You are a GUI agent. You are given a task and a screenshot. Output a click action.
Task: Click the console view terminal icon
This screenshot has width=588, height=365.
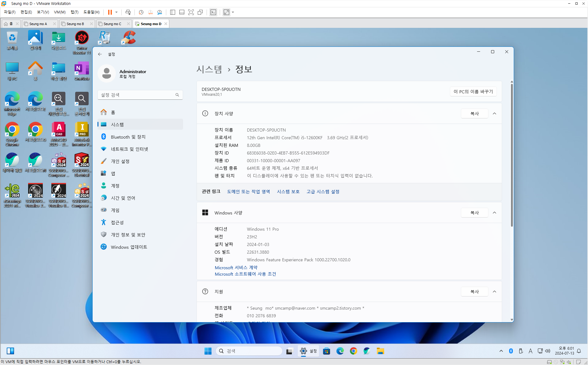click(x=213, y=12)
